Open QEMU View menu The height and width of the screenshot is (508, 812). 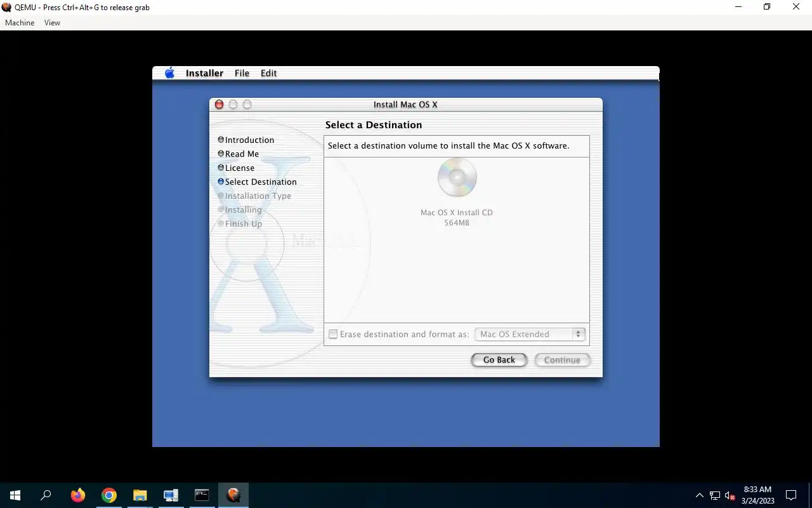52,23
